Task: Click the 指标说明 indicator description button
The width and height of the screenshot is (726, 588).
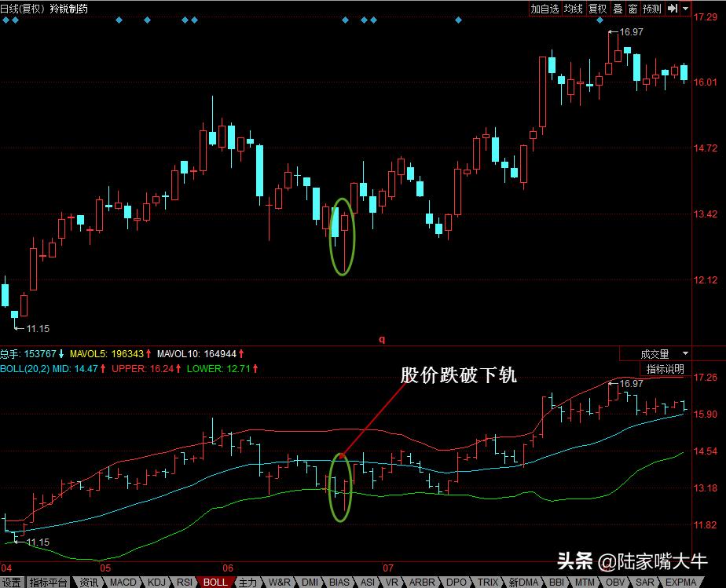Action: tap(665, 369)
